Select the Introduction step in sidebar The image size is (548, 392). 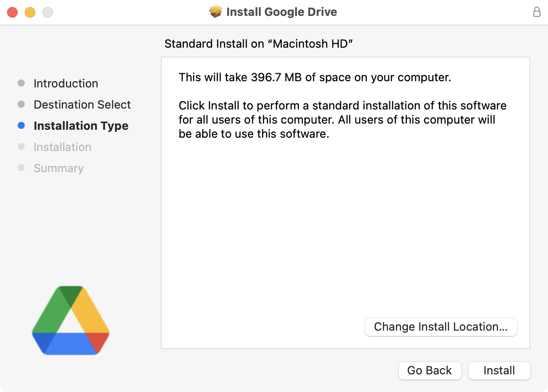pos(65,83)
